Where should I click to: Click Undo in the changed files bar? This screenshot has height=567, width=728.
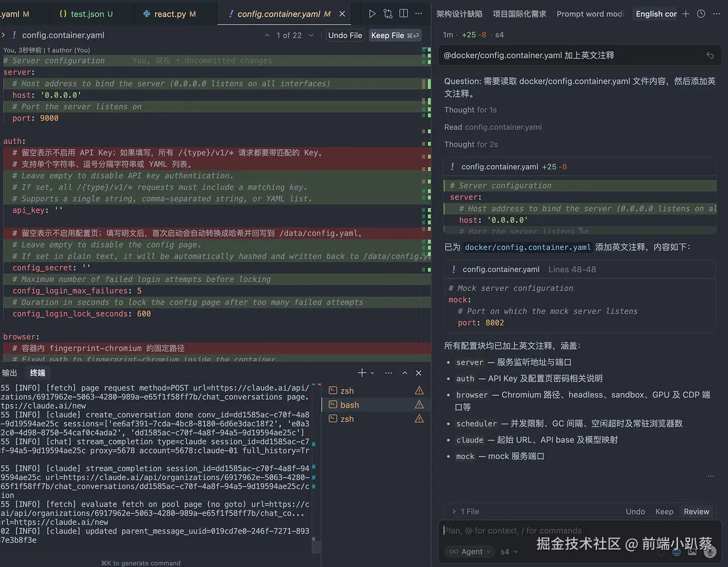pyautogui.click(x=635, y=511)
